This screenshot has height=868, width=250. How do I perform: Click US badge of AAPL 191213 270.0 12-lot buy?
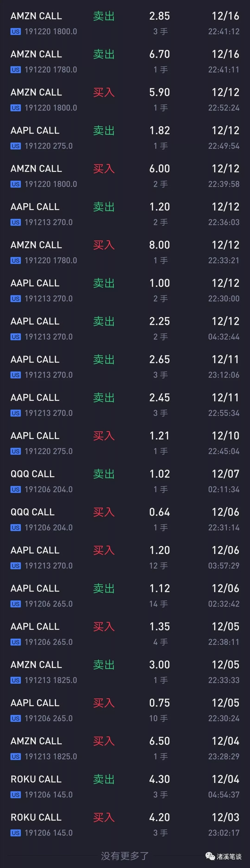(16, 566)
